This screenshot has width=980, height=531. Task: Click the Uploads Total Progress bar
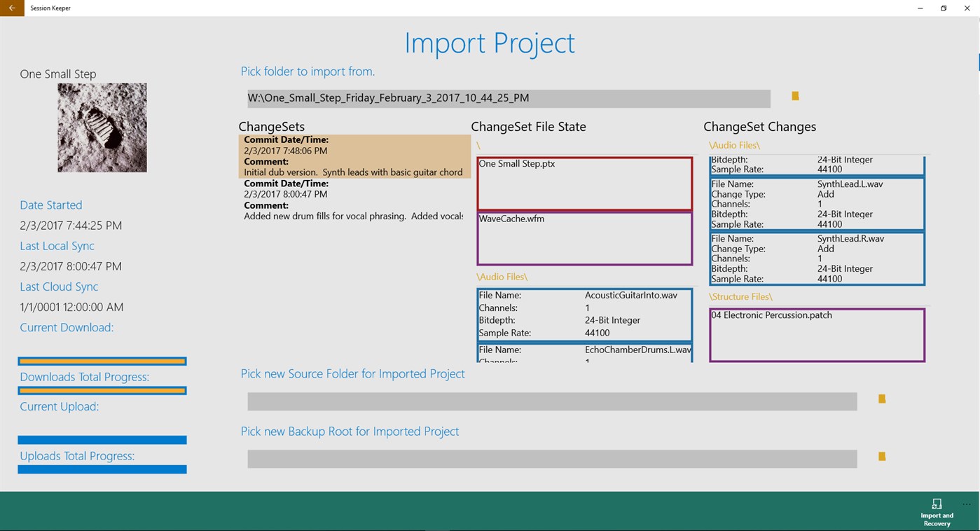point(102,469)
